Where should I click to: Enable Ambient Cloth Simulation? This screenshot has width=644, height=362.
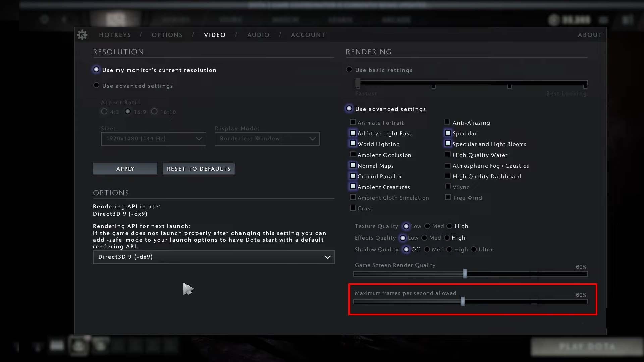353,197
